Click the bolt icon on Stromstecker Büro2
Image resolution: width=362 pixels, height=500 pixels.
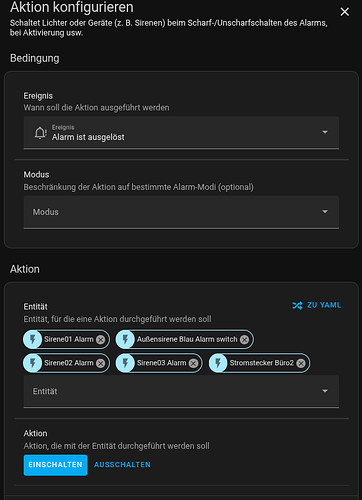click(218, 363)
